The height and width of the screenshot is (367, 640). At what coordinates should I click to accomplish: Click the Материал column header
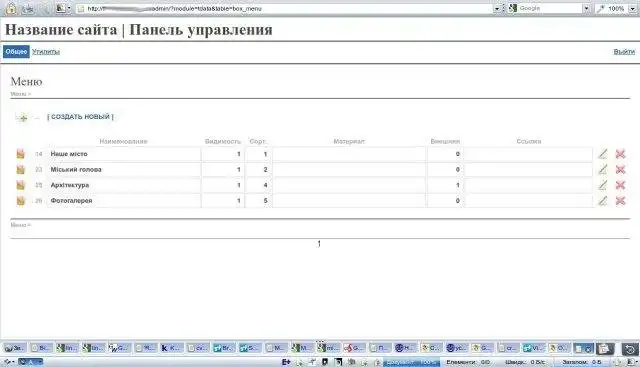[x=349, y=141]
